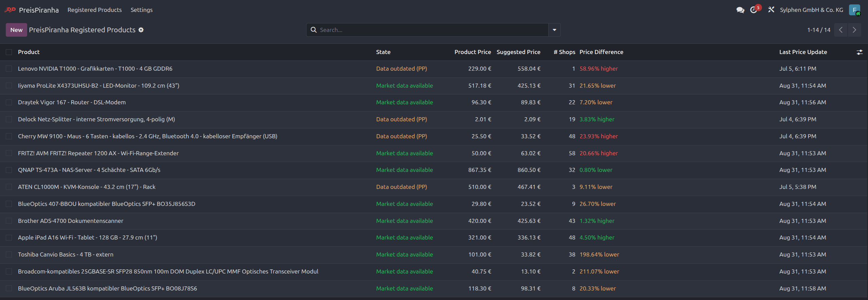Select the Delock Netz-Splitter row checkbox
Screen dimensions: 868x300
(x=9, y=119)
